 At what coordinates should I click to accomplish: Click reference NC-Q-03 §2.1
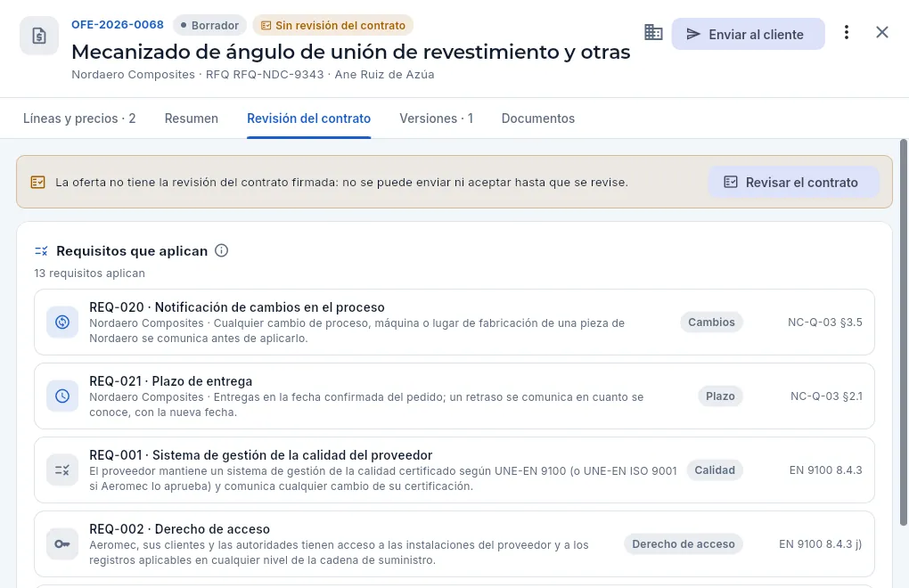tap(826, 396)
